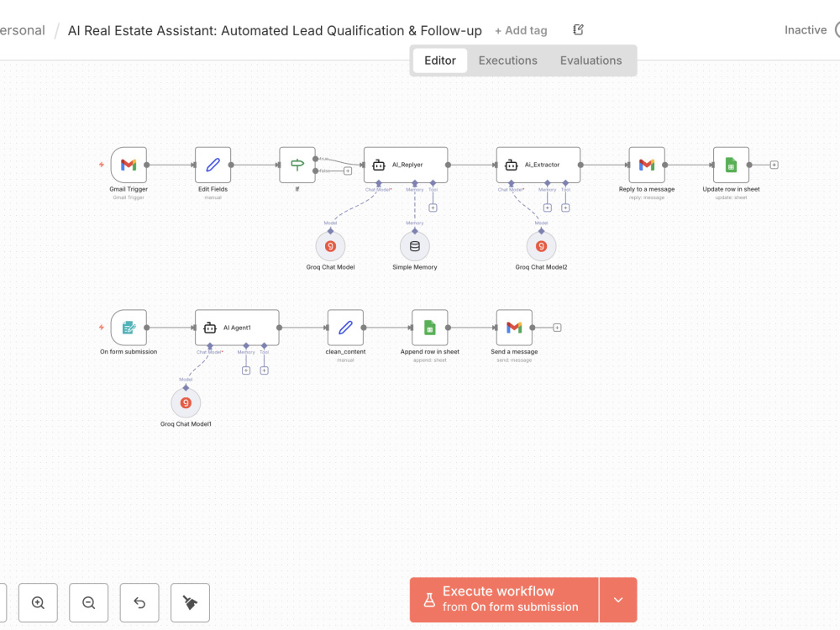The width and height of the screenshot is (840, 630).
Task: Tidy up the workflow nodes
Action: click(190, 602)
